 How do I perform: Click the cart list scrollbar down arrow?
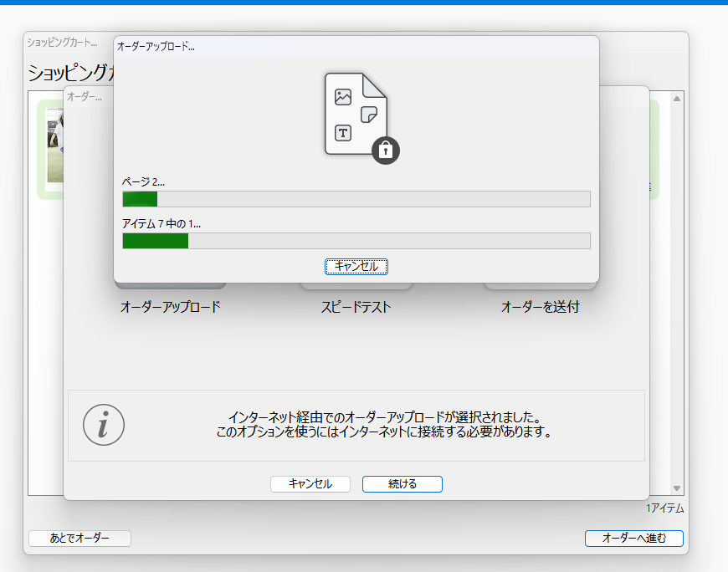coord(677,488)
